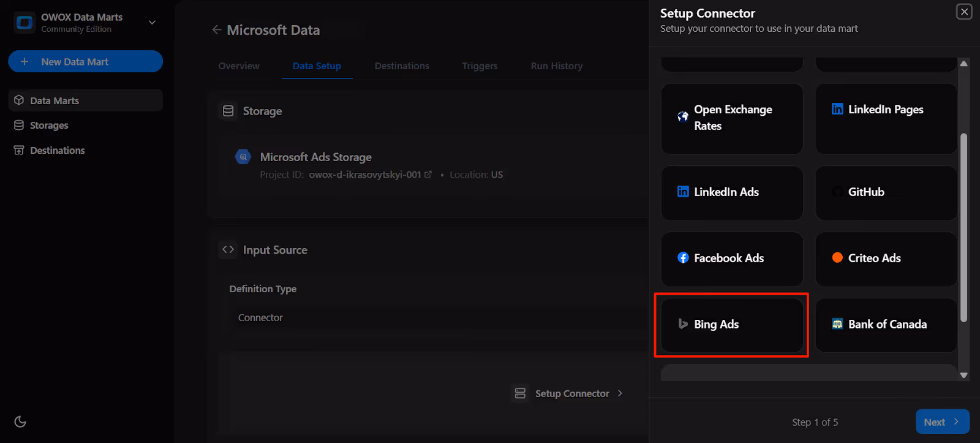Click the orange Criteo icon
980x443 pixels.
(x=837, y=257)
